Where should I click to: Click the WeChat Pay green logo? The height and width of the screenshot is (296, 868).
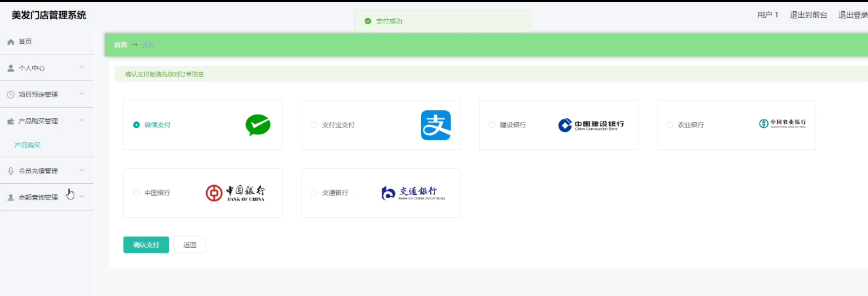click(258, 125)
